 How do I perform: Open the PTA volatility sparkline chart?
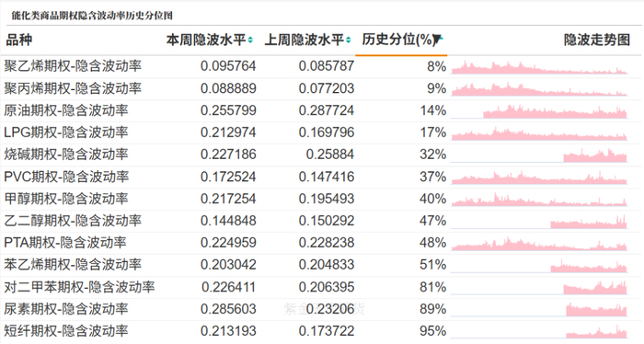(x=539, y=244)
